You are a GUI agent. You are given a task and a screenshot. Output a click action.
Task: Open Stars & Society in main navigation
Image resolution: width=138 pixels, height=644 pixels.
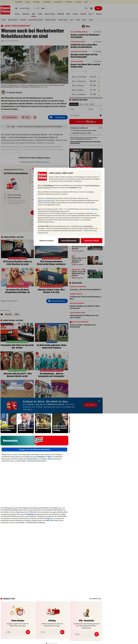pos(50,14)
